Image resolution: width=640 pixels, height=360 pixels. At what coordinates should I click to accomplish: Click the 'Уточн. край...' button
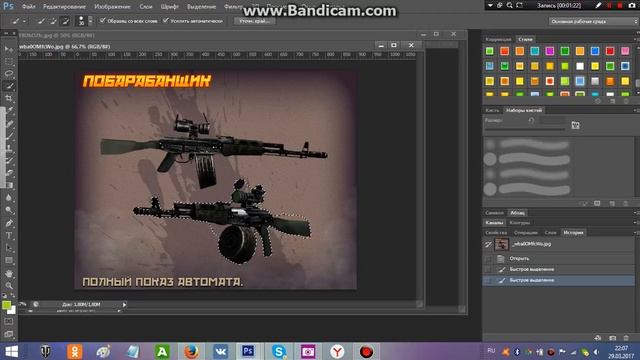[x=254, y=21]
